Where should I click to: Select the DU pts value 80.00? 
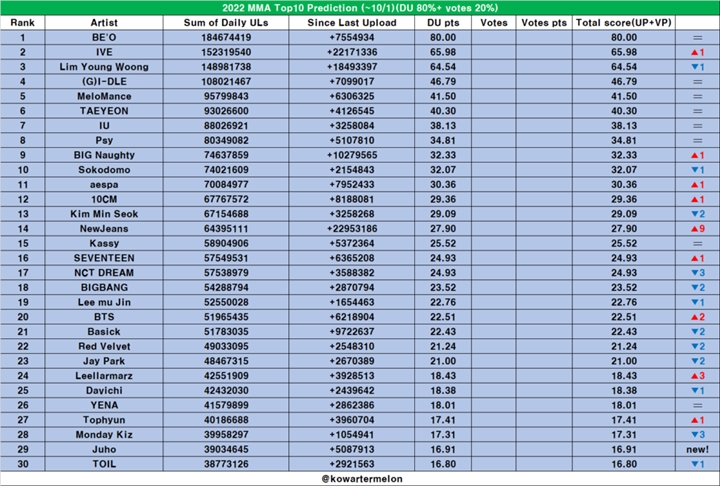point(443,38)
